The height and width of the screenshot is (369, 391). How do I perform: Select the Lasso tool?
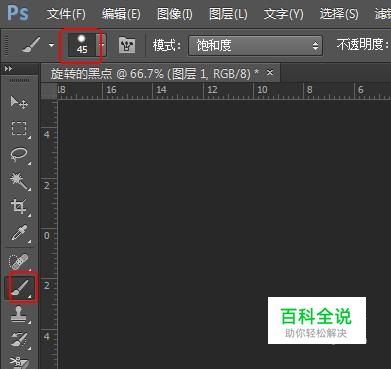point(19,155)
